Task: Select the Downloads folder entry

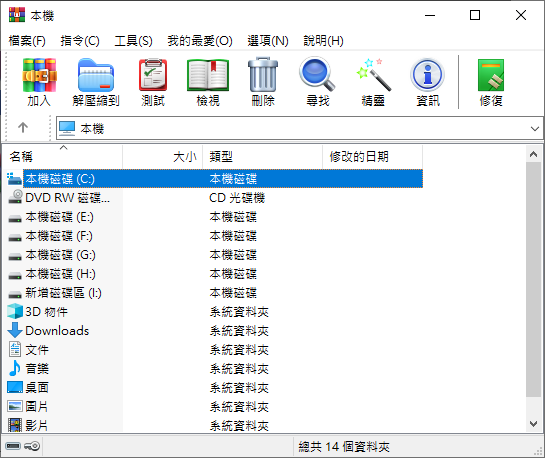Action: pyautogui.click(x=57, y=330)
